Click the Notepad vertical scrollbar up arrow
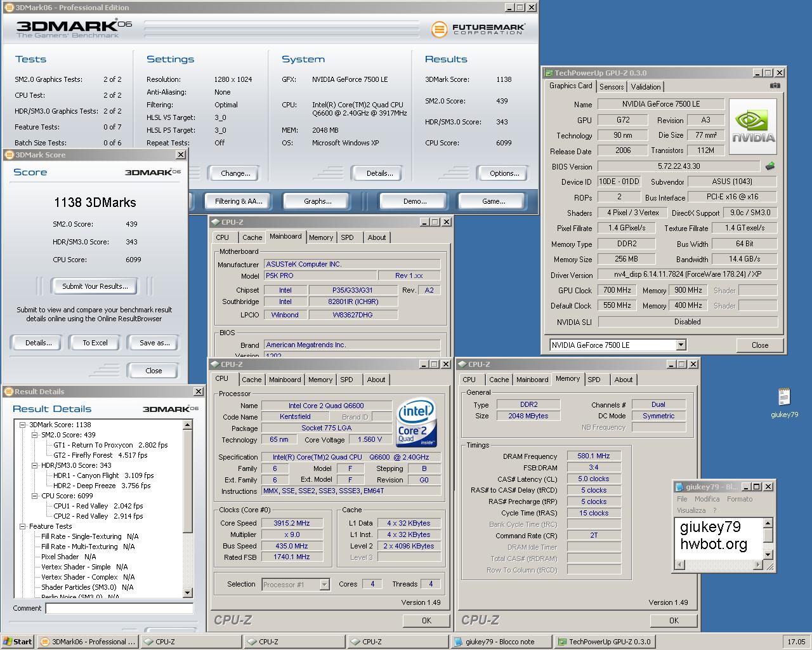812x650 pixels. 768,524
